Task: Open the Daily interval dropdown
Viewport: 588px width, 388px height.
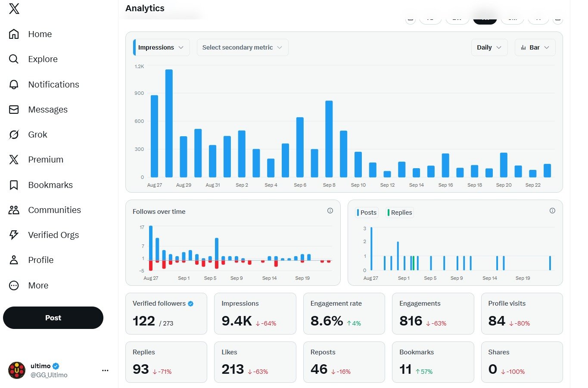Action: pyautogui.click(x=489, y=47)
